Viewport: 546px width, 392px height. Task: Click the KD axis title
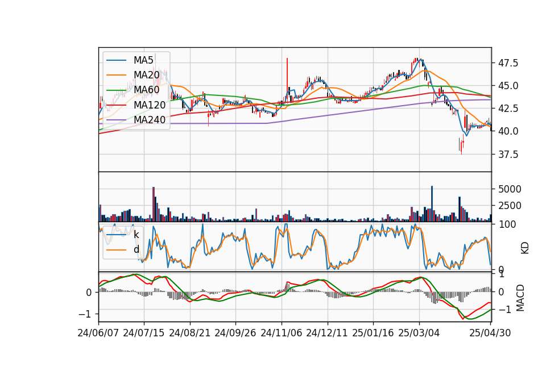(x=525, y=248)
